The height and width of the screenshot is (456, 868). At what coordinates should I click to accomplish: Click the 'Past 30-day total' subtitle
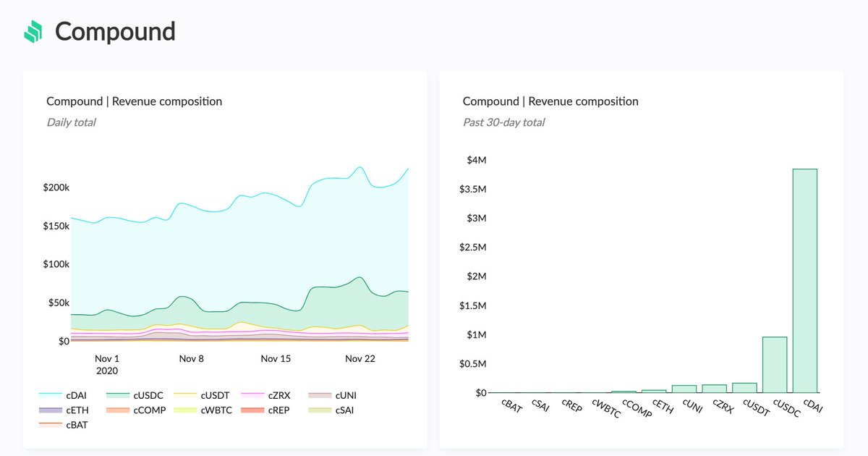point(503,122)
